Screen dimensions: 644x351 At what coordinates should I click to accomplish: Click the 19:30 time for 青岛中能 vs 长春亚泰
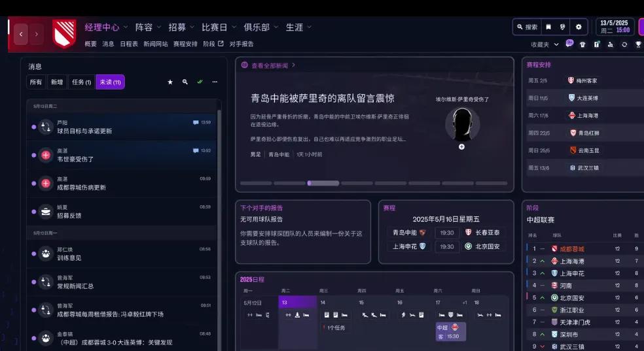[447, 233]
